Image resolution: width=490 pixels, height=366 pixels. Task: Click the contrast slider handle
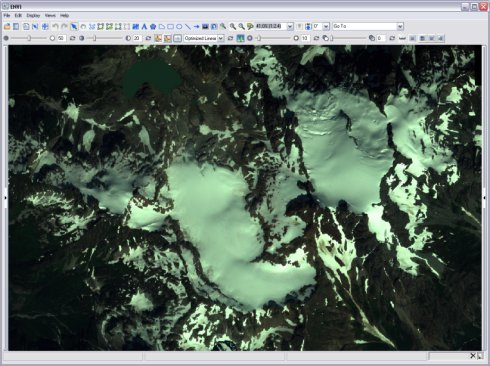tap(95, 38)
